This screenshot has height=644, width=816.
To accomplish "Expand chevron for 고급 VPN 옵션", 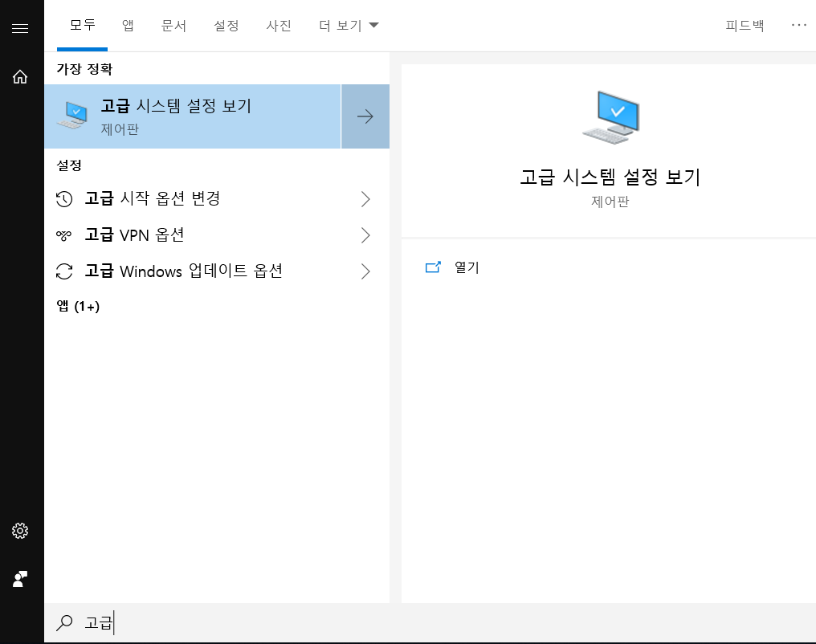I will pos(365,235).
